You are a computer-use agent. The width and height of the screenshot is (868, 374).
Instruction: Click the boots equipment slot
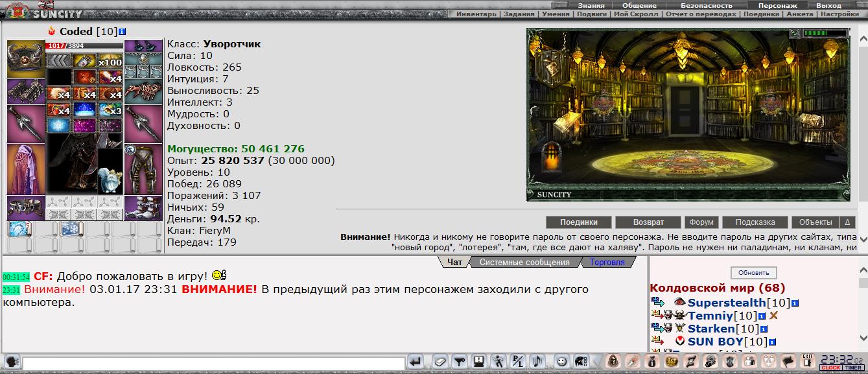click(x=143, y=208)
